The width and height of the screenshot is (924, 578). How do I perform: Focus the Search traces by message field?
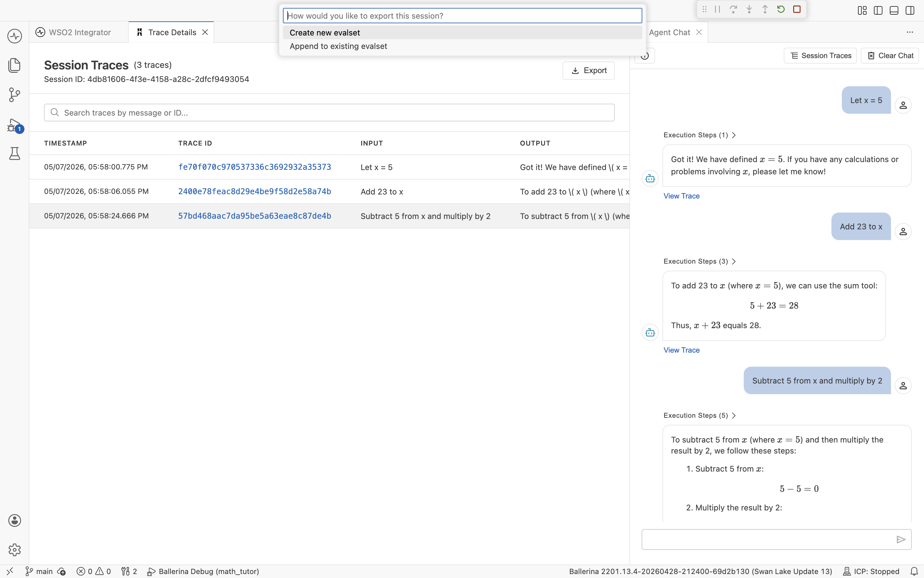pos(329,113)
